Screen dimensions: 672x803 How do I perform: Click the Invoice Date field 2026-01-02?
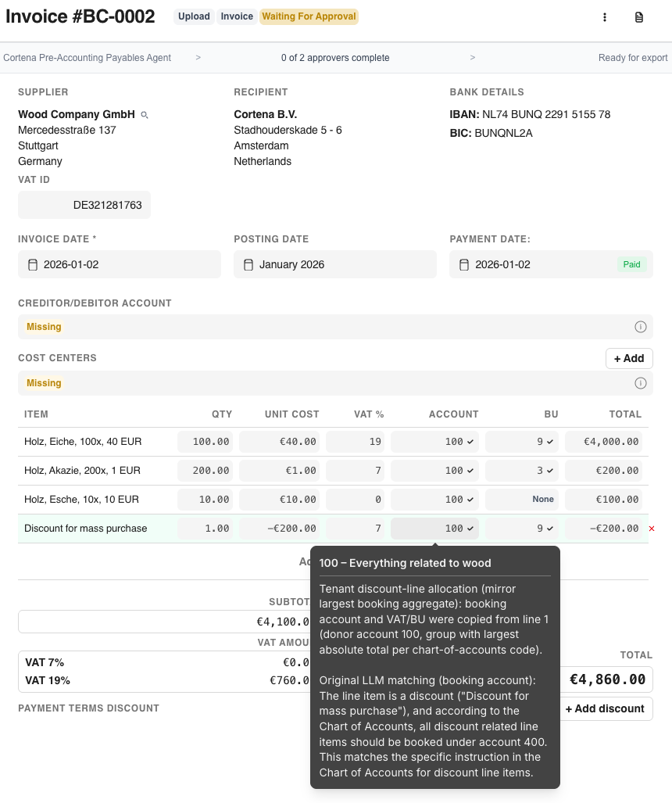[x=120, y=264]
